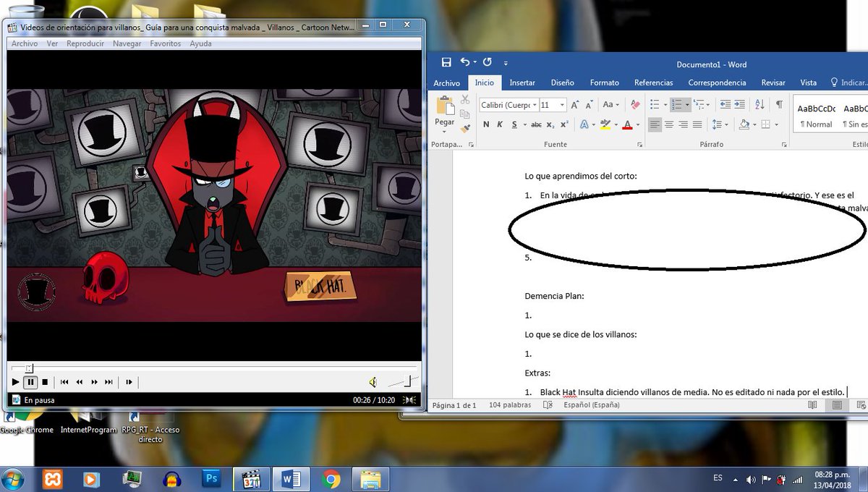Click the Paste clipboard icon (Pegar)
This screenshot has height=492, width=868.
click(444, 106)
